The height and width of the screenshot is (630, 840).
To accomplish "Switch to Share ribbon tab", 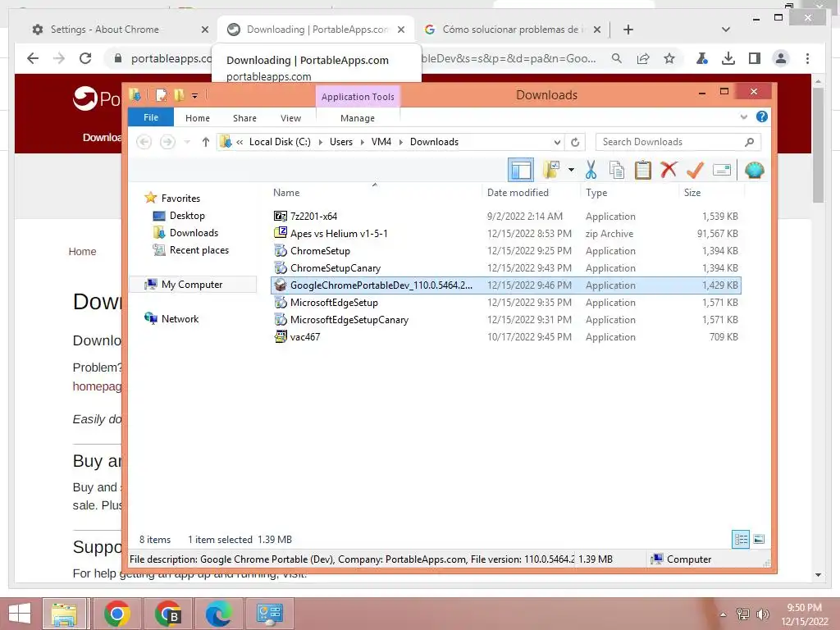I will point(244,118).
